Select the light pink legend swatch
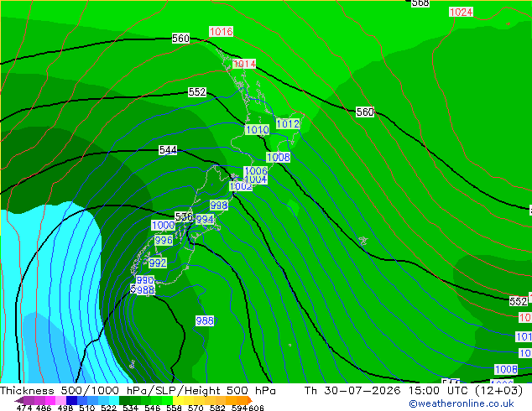This screenshot has width=532, height=411. (x=60, y=400)
